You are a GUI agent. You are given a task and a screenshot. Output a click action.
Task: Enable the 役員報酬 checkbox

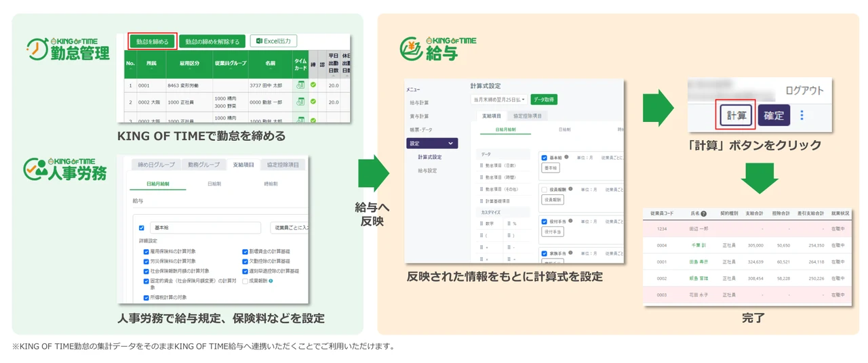point(544,189)
